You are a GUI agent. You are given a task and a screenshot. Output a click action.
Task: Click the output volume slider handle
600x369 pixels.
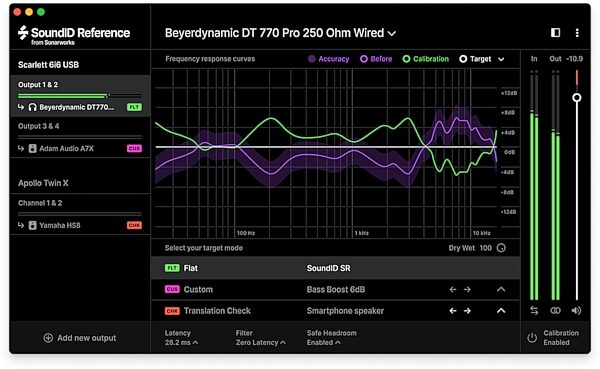tap(577, 98)
